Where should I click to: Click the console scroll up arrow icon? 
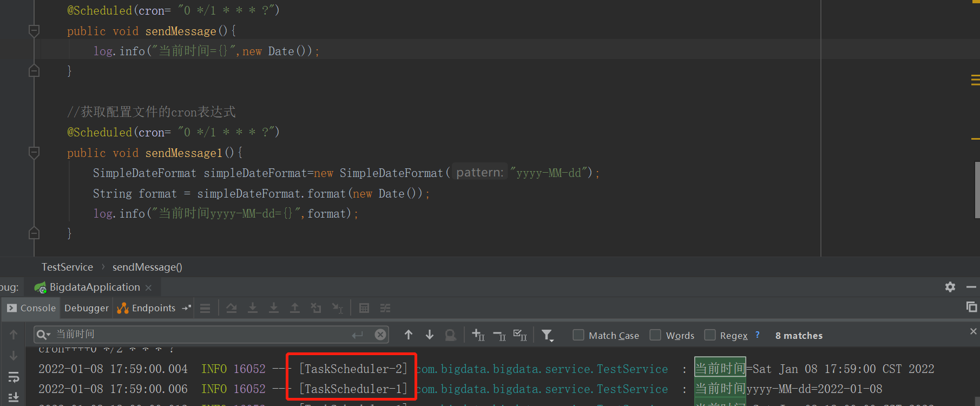tap(14, 335)
